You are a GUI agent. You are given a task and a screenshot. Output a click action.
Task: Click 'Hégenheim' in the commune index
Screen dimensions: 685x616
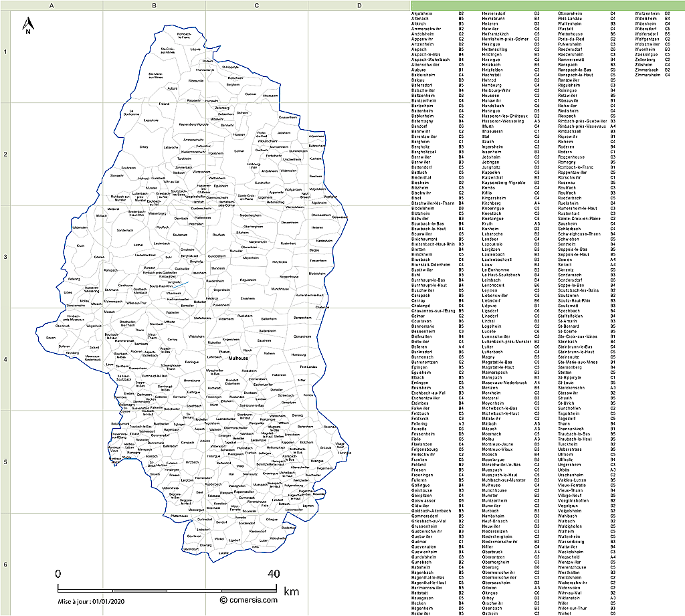pos(422,608)
